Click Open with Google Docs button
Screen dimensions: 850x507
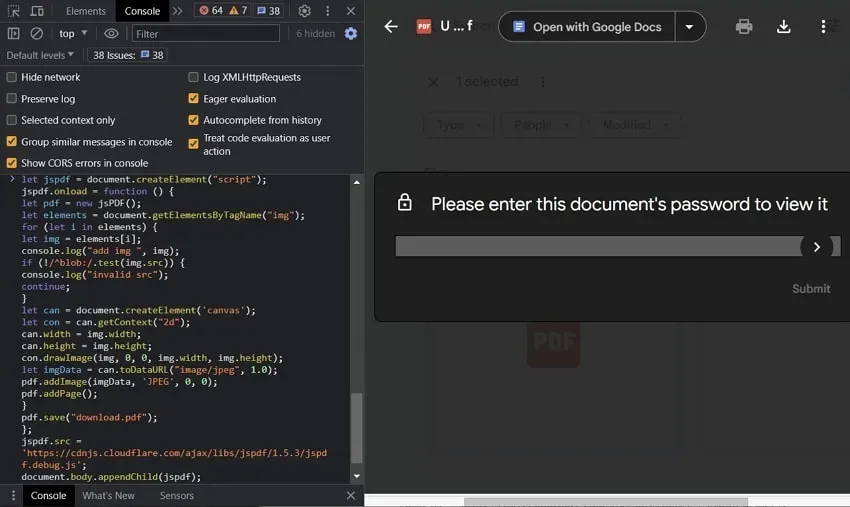587,27
